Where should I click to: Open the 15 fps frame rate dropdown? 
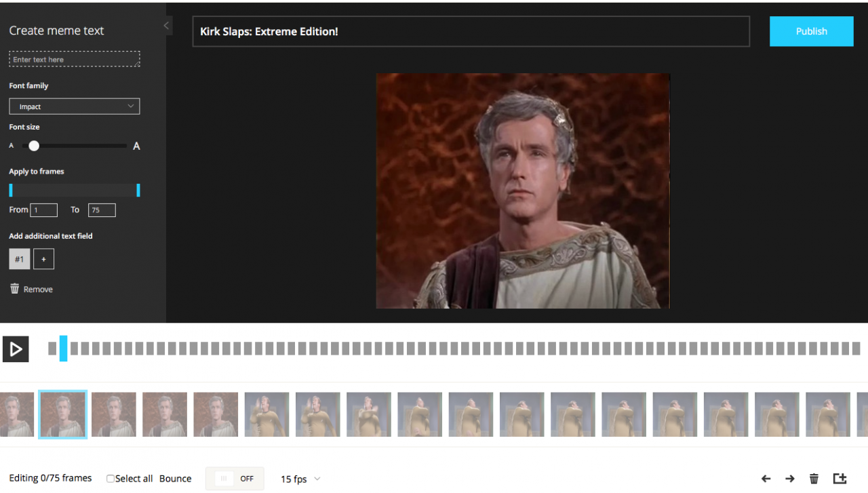pyautogui.click(x=300, y=479)
